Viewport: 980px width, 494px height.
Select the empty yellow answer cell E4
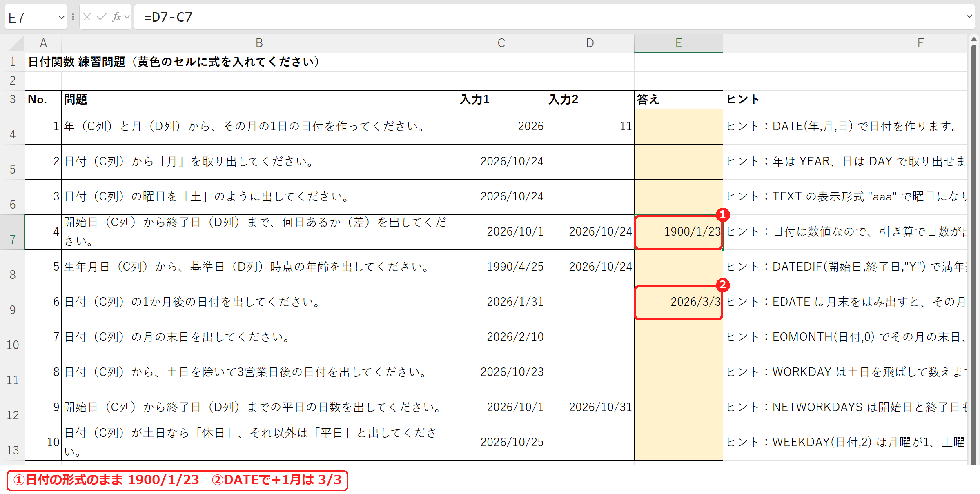coord(679,127)
